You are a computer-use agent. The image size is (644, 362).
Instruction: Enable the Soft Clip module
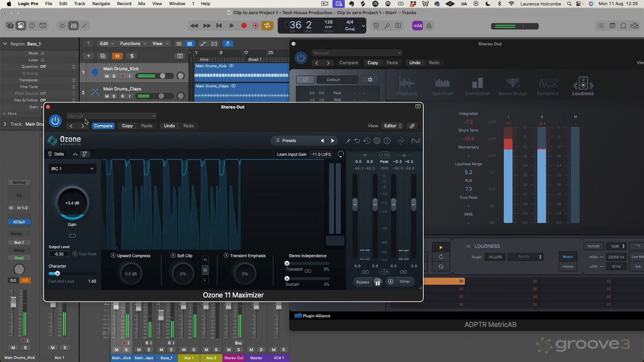(173, 256)
